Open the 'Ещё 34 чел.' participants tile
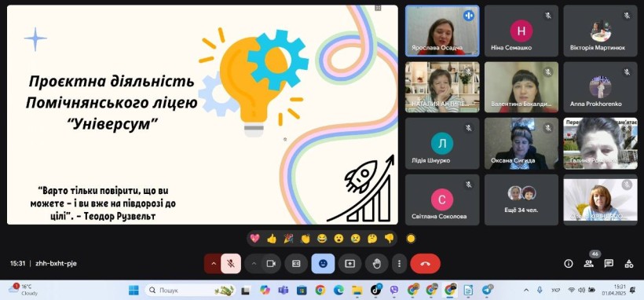Image resolution: width=644 pixels, height=300 pixels. [x=521, y=199]
